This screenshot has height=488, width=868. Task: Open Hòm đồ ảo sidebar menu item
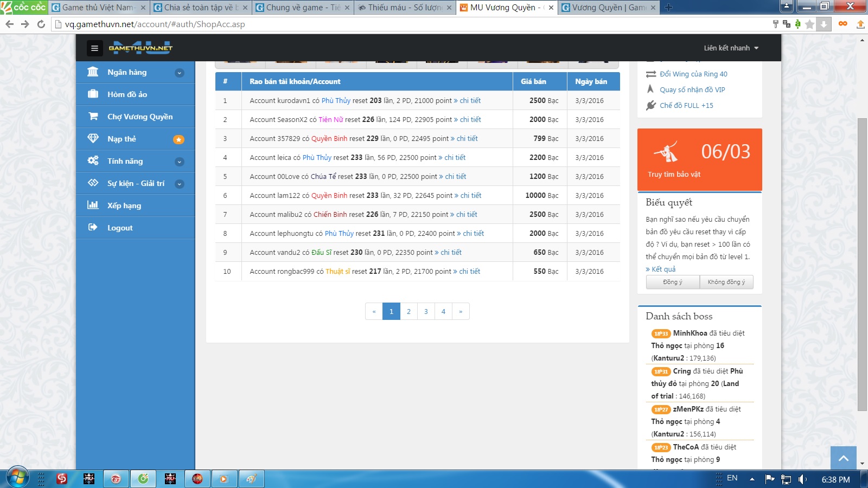coord(127,94)
